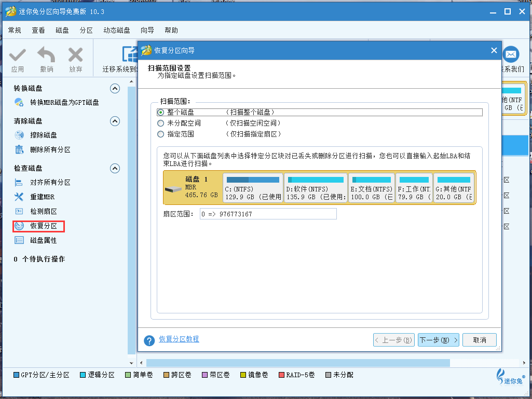Click the 取消 cancel button
The image size is (532, 399).
point(480,340)
